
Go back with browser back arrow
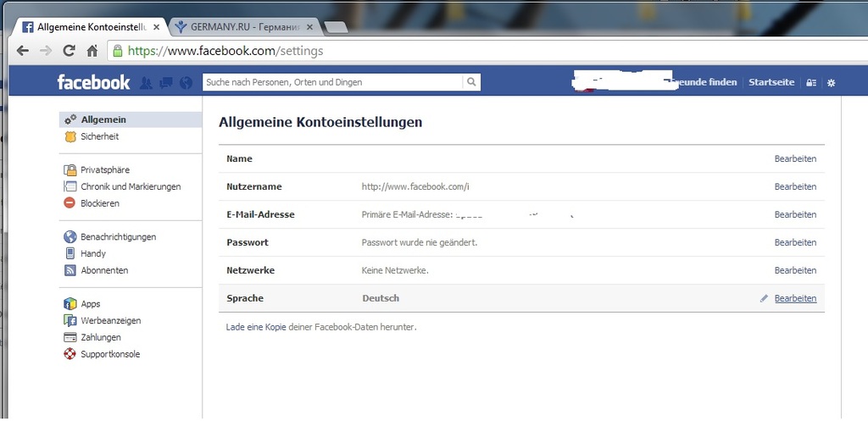coord(23,51)
